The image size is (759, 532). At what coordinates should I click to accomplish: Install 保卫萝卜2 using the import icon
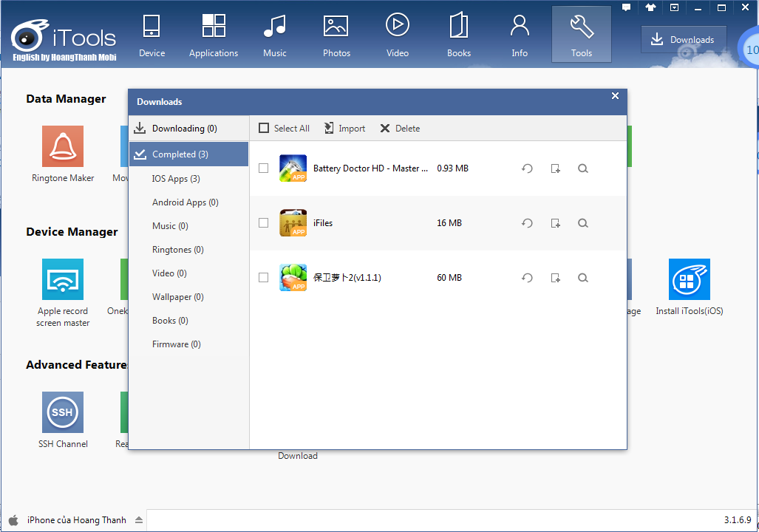tap(555, 278)
